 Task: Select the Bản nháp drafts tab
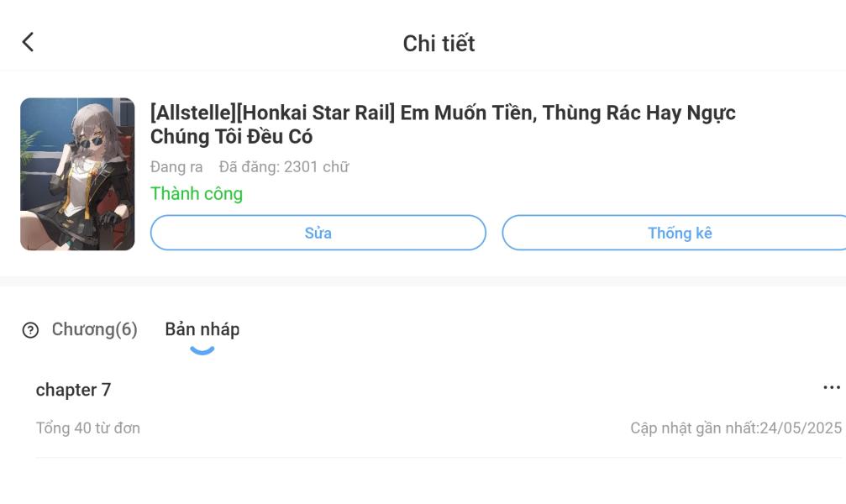[202, 329]
